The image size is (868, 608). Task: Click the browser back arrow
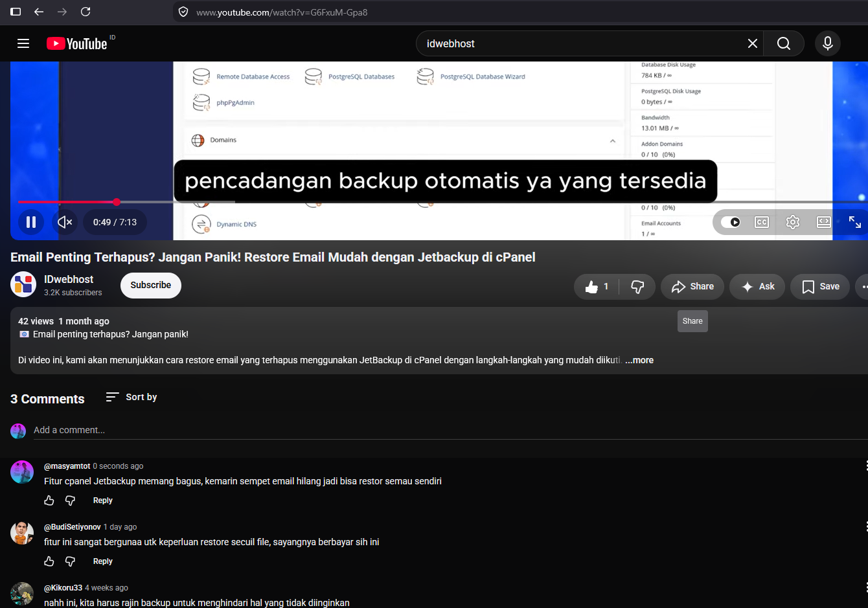(39, 12)
